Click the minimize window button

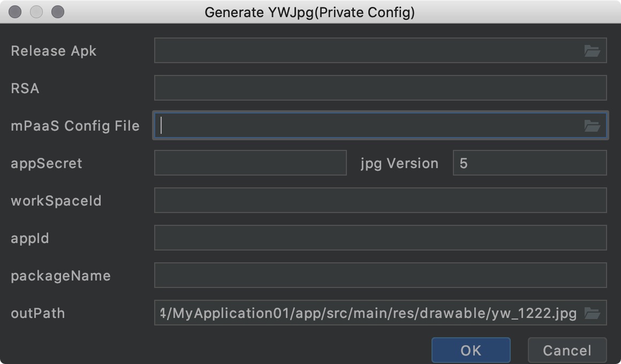click(x=36, y=12)
